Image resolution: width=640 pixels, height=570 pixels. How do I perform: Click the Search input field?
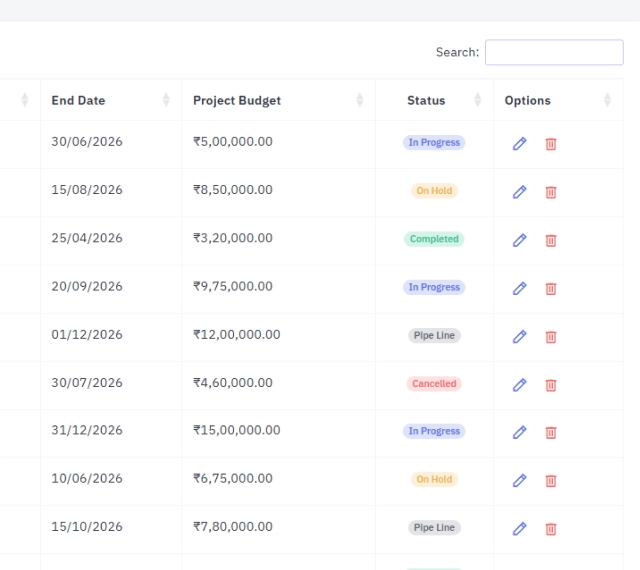[x=554, y=52]
